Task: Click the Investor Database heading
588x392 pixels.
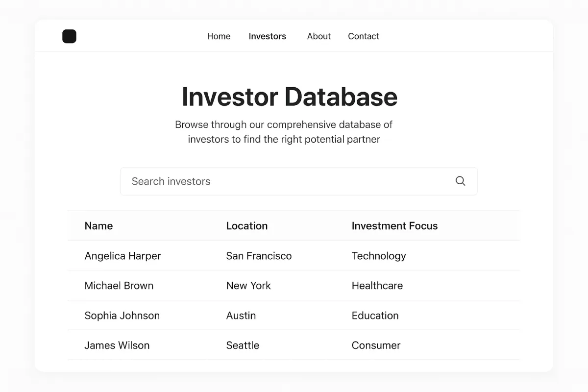Action: click(289, 97)
